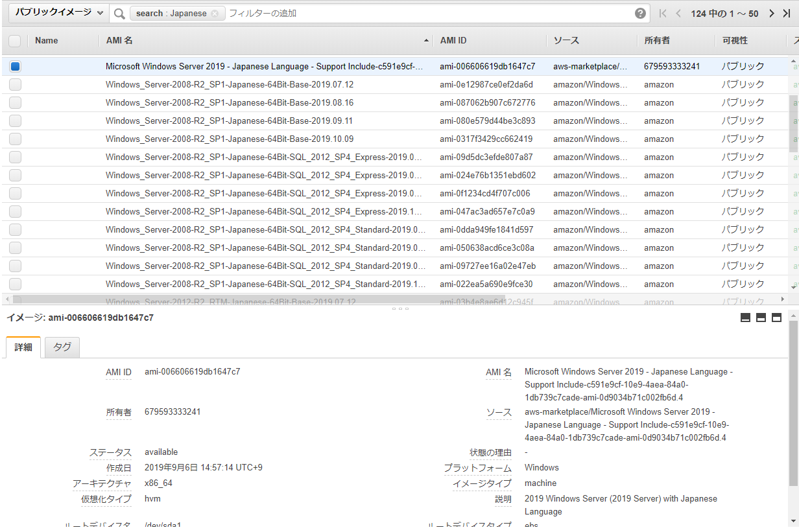Viewport: 799px width, 532px height.
Task: Uncheck the Microsoft Windows Server 2019 row checkbox
Action: (15, 66)
